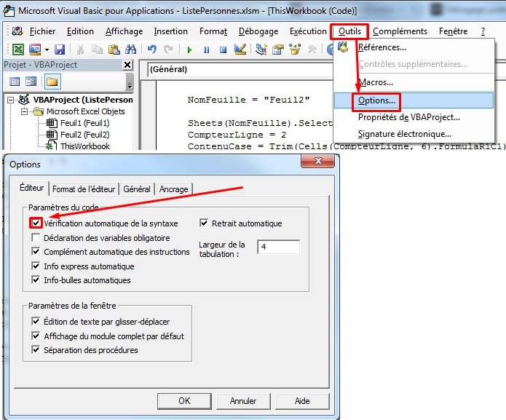506x420 pixels.
Task: Switch to the Ancrage tab
Action: point(173,189)
